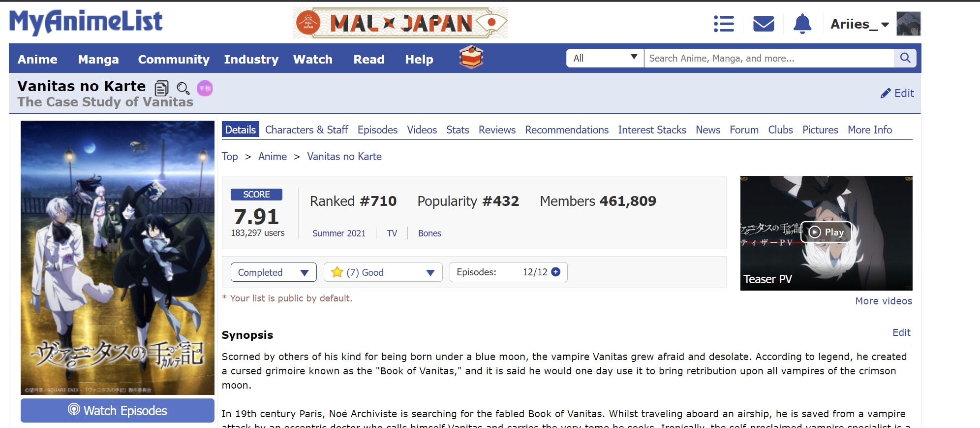Open the list icon in header
This screenshot has height=428, width=980.
tap(724, 24)
